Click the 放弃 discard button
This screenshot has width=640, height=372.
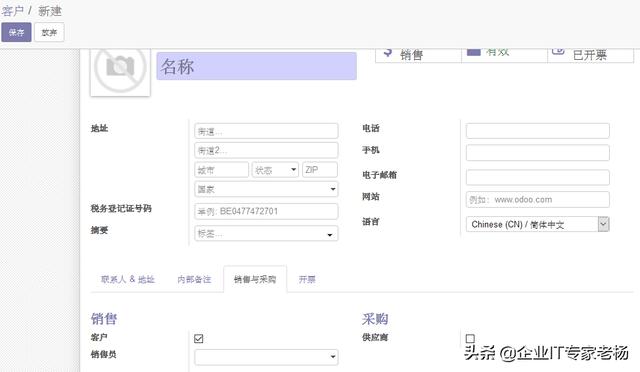(x=49, y=32)
